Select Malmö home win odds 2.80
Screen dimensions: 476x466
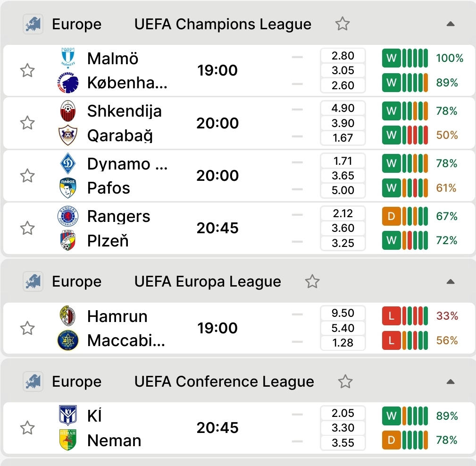pos(343,56)
